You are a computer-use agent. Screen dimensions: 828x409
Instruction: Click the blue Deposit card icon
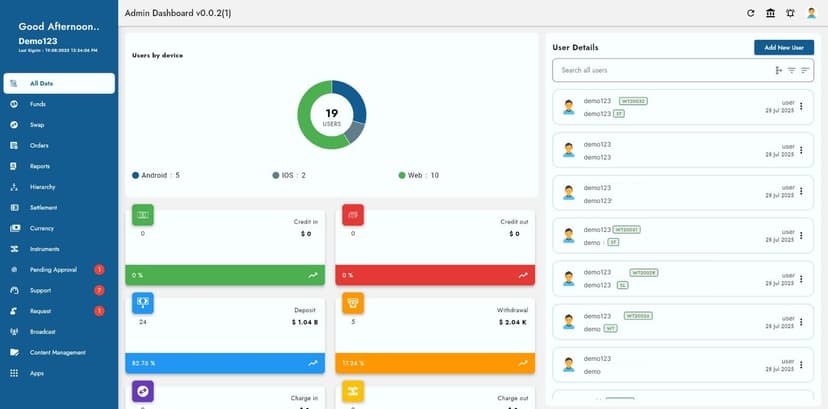pyautogui.click(x=143, y=303)
